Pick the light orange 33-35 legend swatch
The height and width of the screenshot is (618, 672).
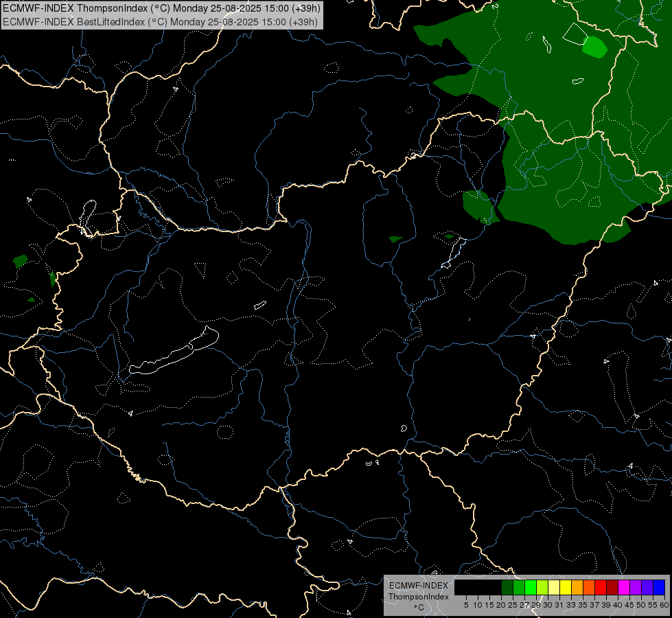pyautogui.click(x=577, y=587)
